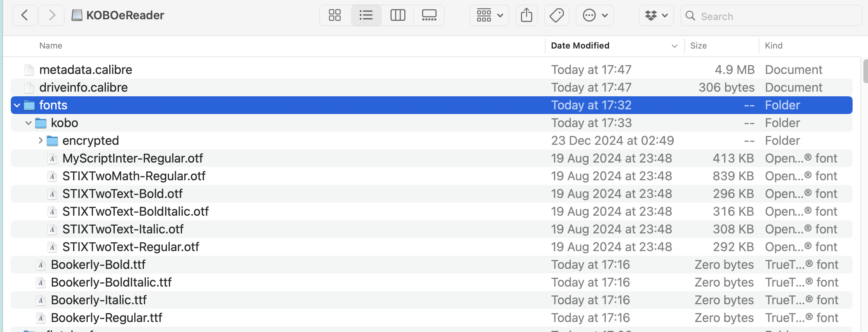Switch to icon grid view
The image size is (868, 332).
[335, 15]
